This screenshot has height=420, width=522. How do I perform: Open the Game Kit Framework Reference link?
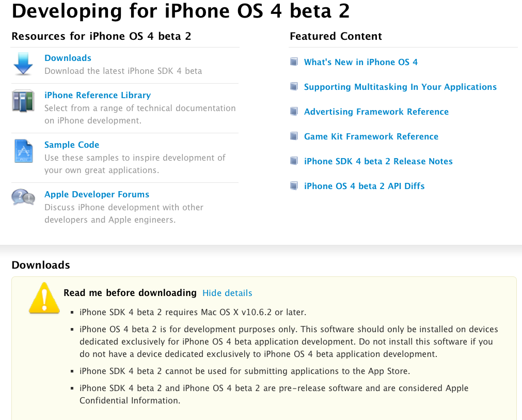(371, 136)
